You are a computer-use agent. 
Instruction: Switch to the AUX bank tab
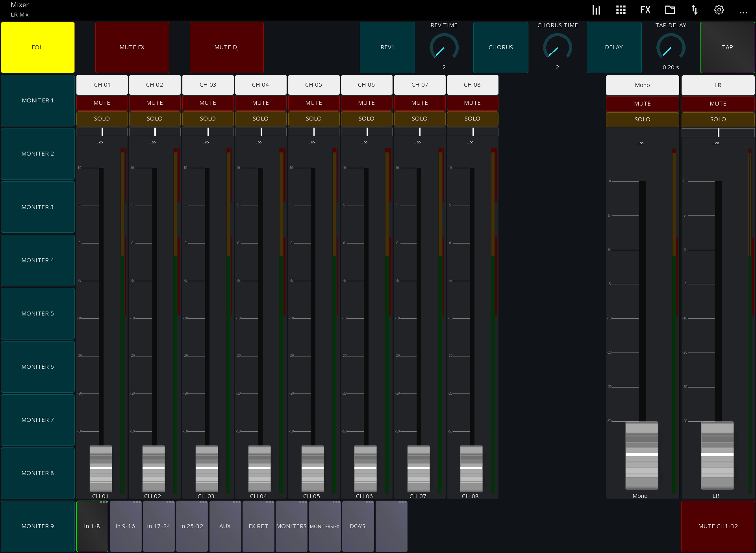pyautogui.click(x=225, y=526)
